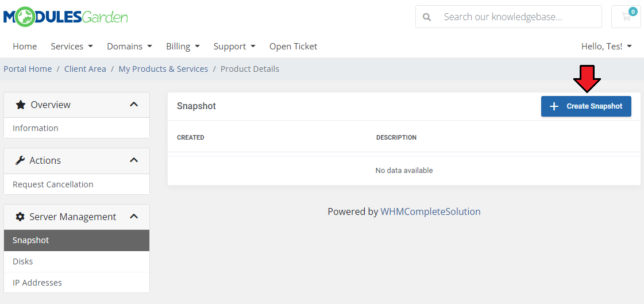Collapse the Overview panel chevron

point(134,105)
